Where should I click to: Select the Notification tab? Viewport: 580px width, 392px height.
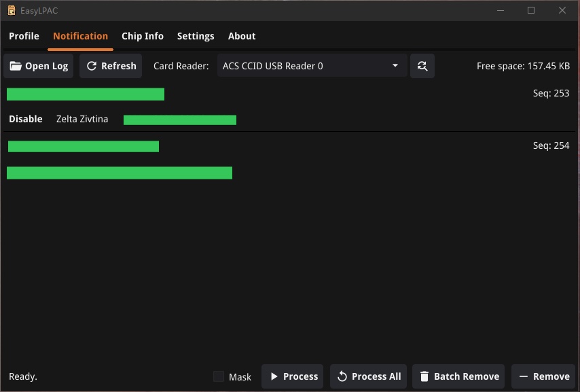point(80,36)
